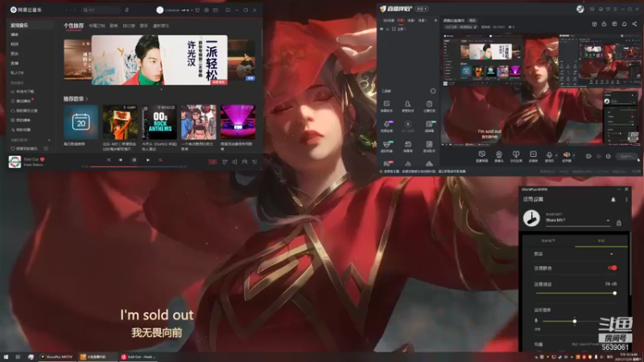
Task: Open the NetEase user avatar
Action: click(x=159, y=10)
